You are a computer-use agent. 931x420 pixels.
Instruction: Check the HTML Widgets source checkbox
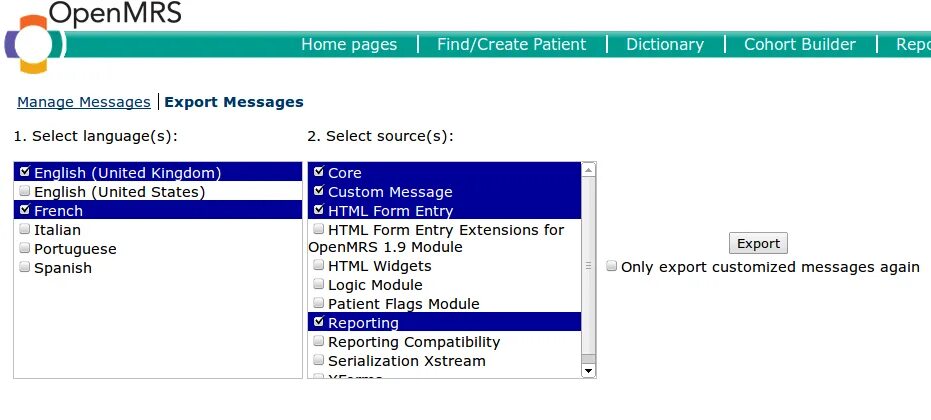pos(319,266)
